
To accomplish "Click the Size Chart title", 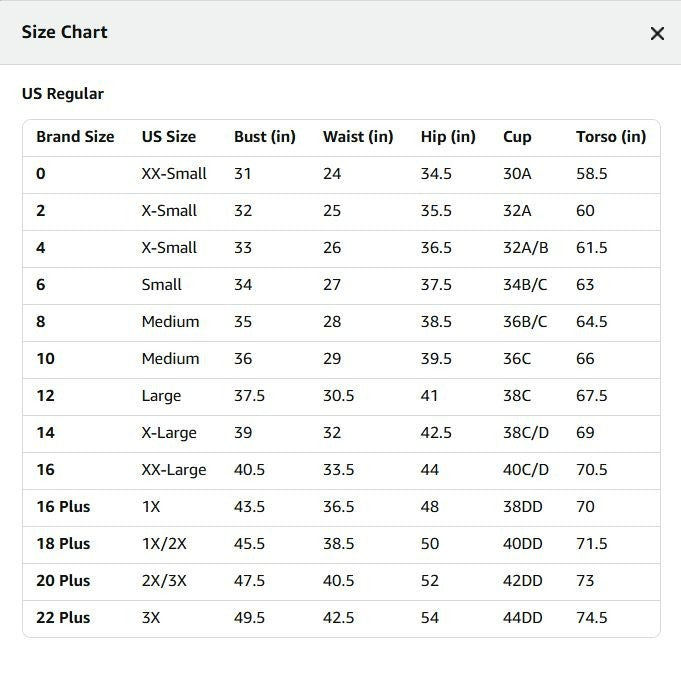I will [64, 32].
